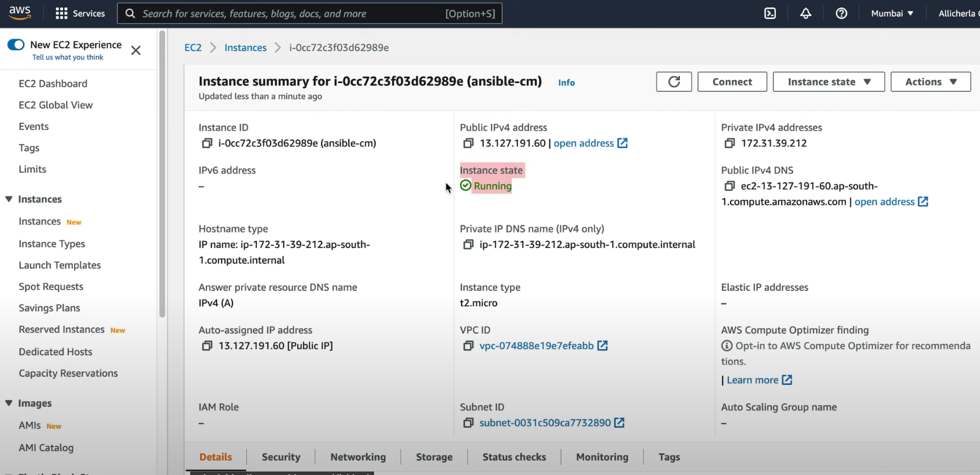Click in the services search field
980x475 pixels.
point(309,13)
